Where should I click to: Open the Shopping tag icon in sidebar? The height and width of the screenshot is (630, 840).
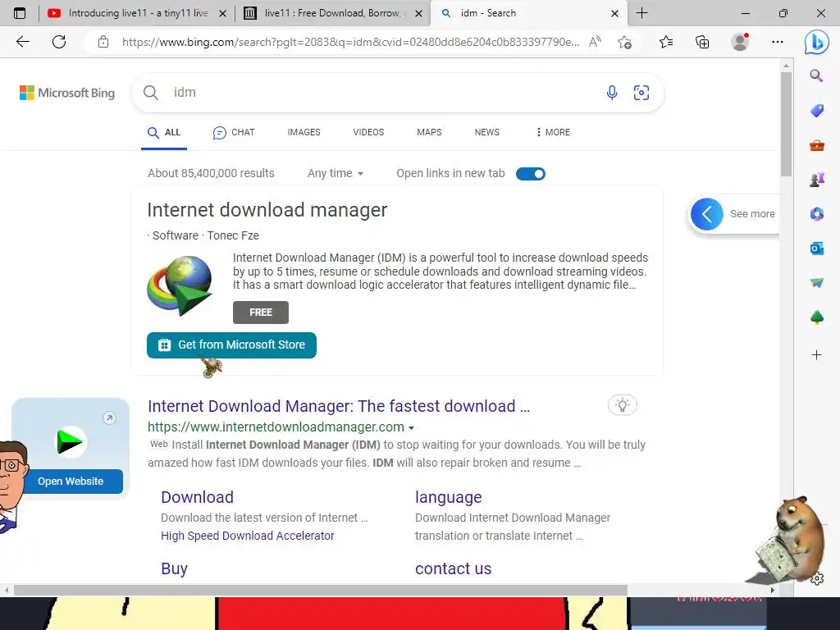pyautogui.click(x=816, y=111)
